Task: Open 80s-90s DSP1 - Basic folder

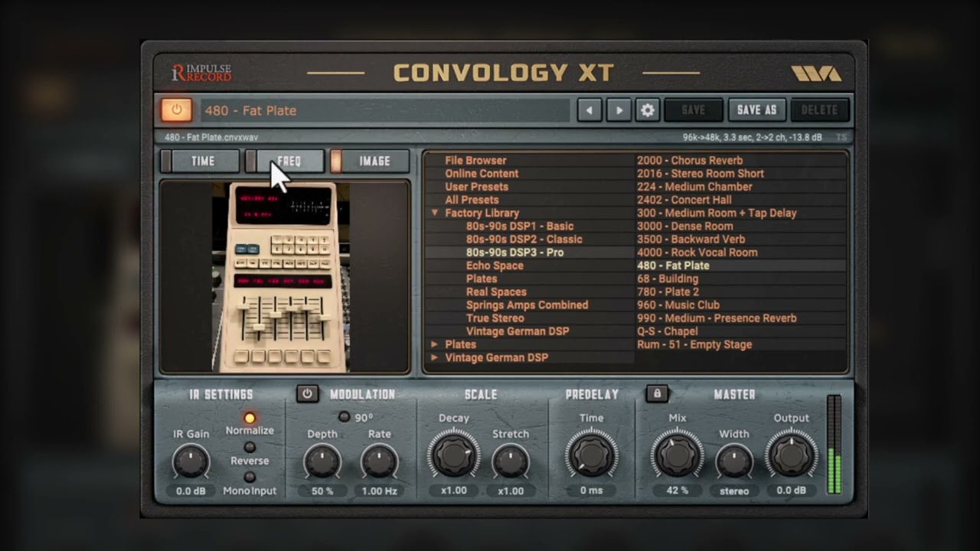Action: point(520,227)
